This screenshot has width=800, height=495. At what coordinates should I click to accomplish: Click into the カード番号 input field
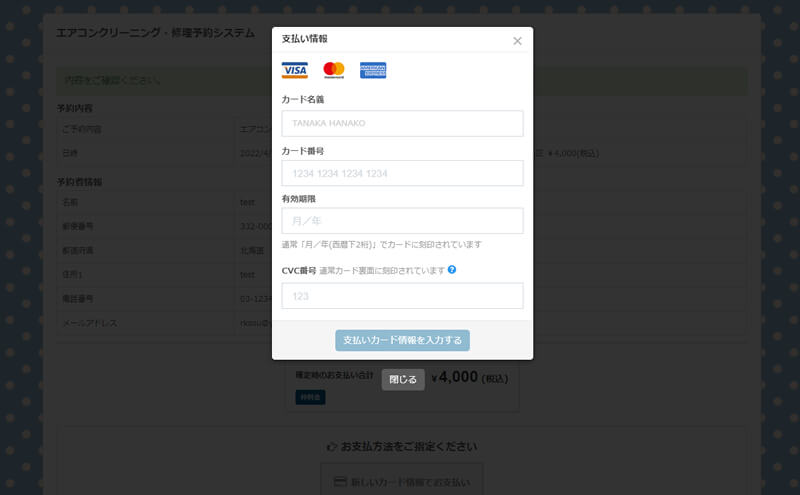pyautogui.click(x=402, y=173)
